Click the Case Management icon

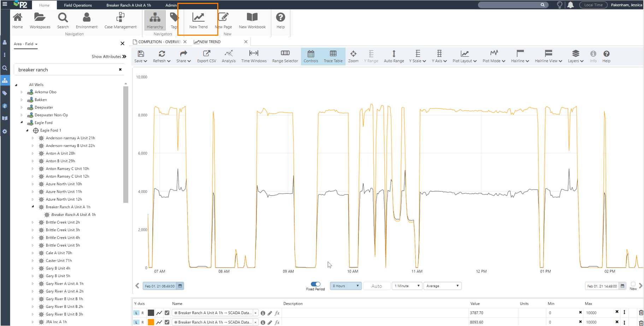point(120,21)
